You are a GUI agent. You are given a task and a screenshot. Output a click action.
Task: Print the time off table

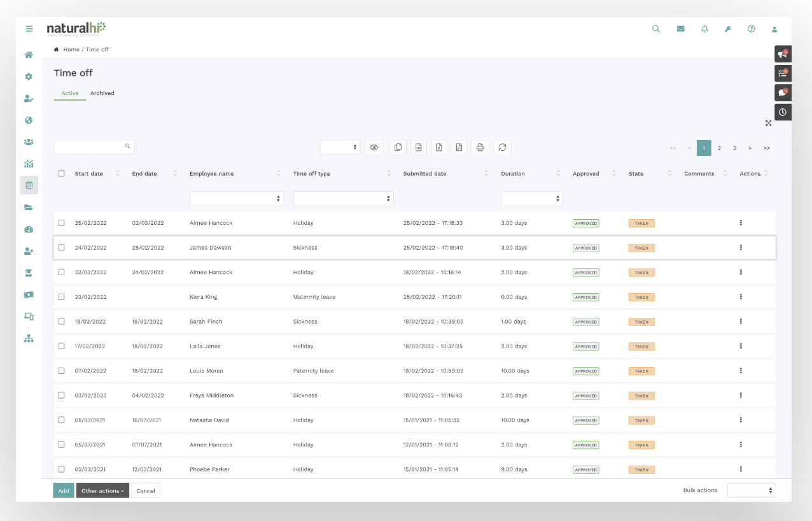click(x=480, y=147)
